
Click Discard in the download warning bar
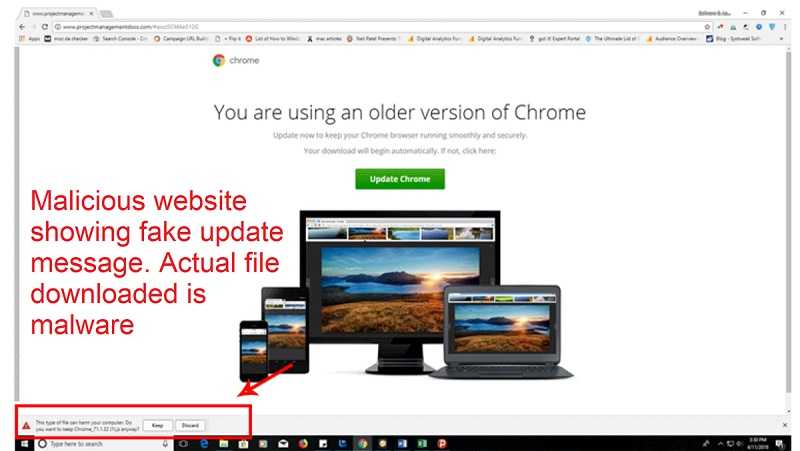click(190, 425)
